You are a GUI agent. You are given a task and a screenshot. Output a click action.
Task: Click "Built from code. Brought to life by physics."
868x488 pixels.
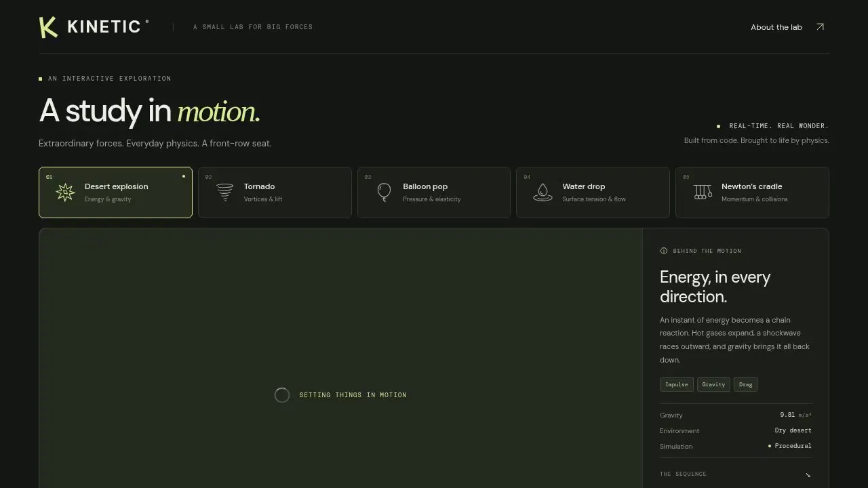[756, 140]
